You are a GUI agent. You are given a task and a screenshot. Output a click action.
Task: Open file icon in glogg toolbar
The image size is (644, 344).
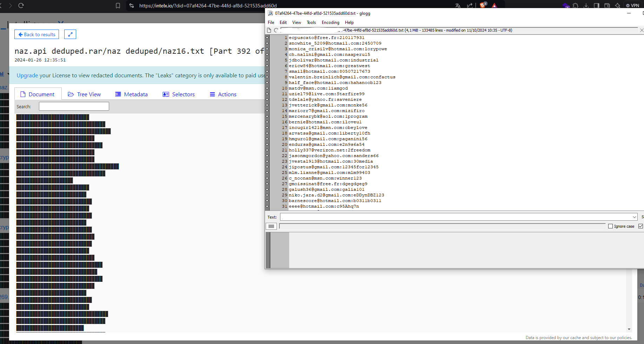(x=269, y=30)
